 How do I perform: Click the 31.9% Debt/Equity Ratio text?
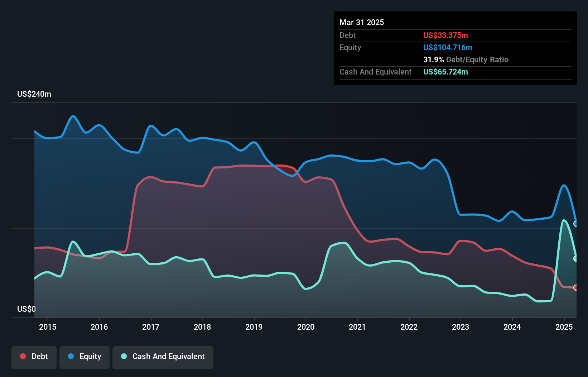(466, 59)
